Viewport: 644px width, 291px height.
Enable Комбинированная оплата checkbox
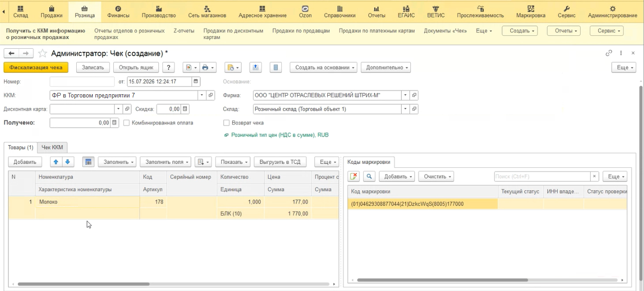[x=126, y=123]
